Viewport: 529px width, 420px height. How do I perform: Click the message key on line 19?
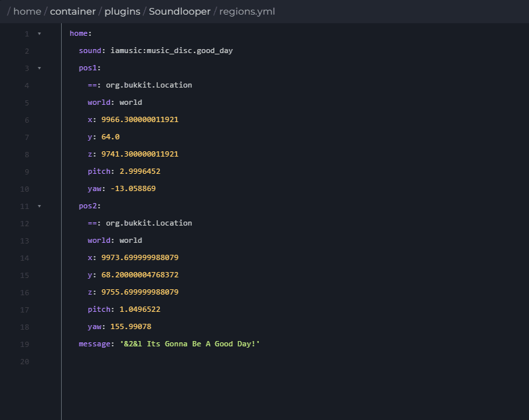tap(94, 344)
